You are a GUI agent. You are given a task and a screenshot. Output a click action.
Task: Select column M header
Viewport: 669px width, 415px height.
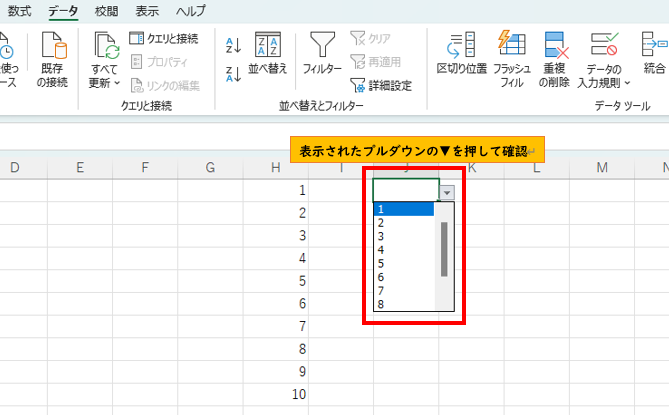(602, 168)
